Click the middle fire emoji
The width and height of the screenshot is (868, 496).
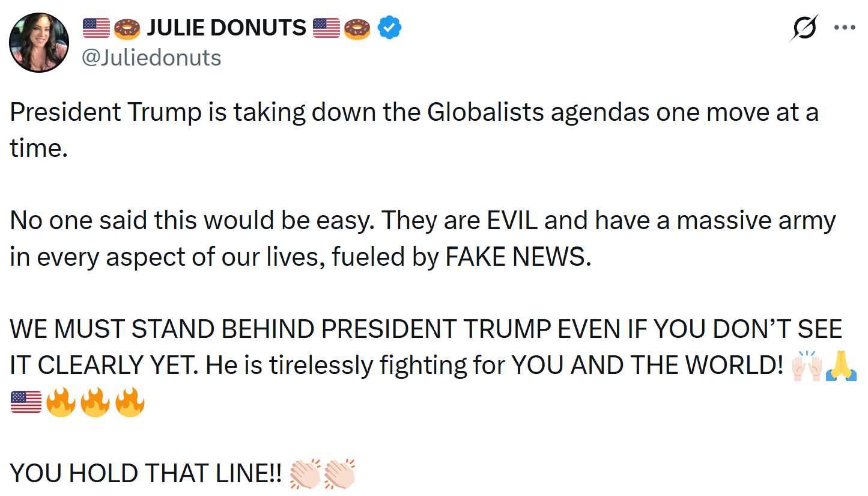95,402
